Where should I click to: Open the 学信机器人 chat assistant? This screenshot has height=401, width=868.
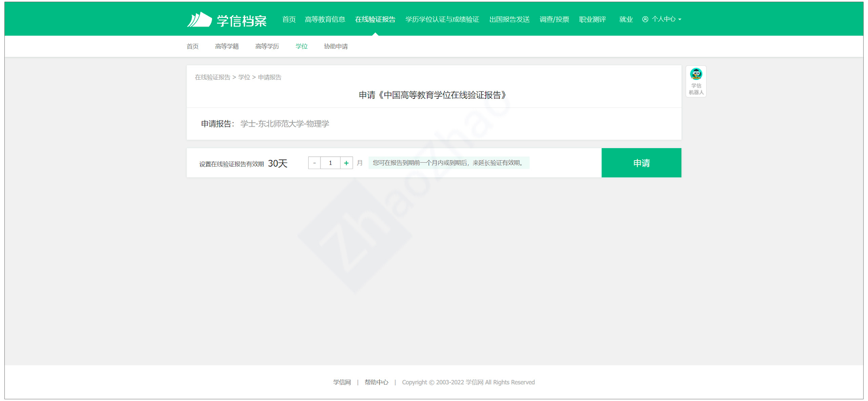pos(696,81)
